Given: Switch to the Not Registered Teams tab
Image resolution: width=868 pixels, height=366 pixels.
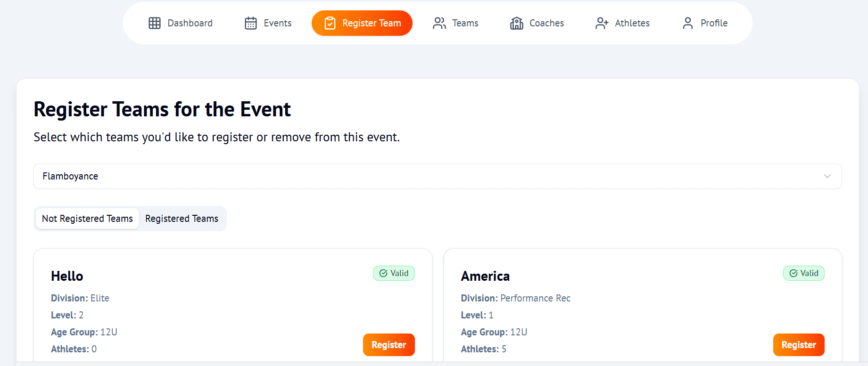Looking at the screenshot, I should tap(87, 219).
